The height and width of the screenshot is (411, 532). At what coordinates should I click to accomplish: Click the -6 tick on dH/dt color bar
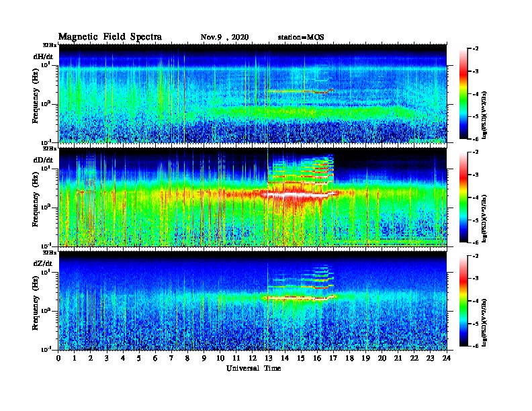coord(476,139)
